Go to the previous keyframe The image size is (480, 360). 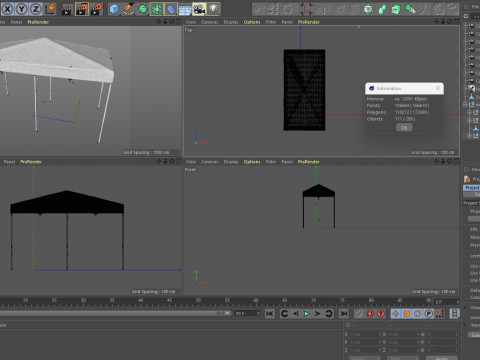pos(284,314)
